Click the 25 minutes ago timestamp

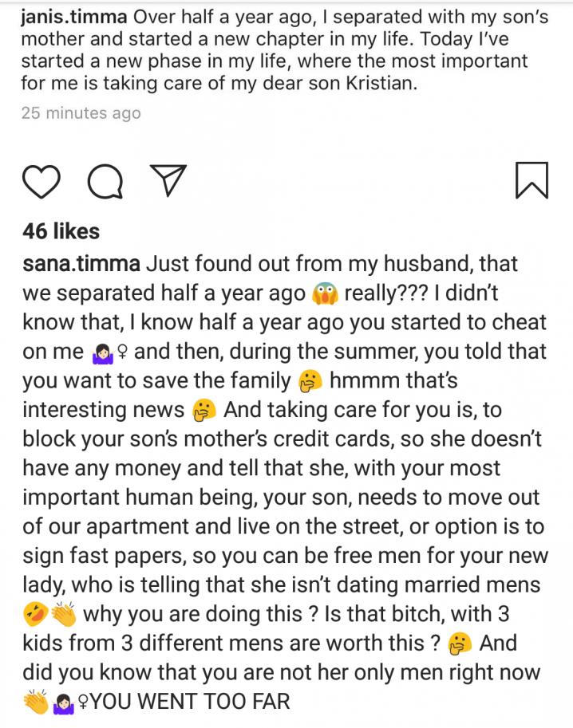coord(81,112)
